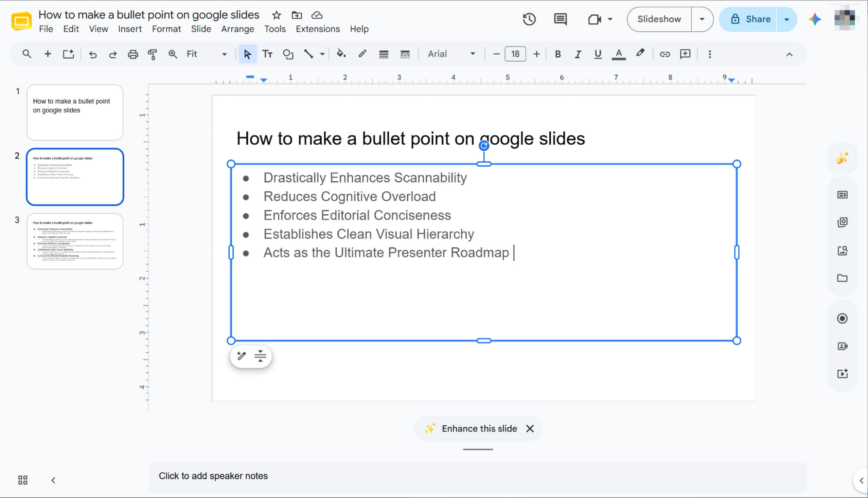Select the line tool

(308, 54)
